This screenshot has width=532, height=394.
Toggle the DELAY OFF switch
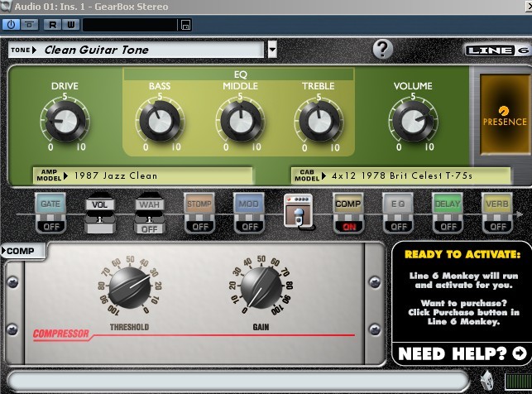click(x=448, y=227)
